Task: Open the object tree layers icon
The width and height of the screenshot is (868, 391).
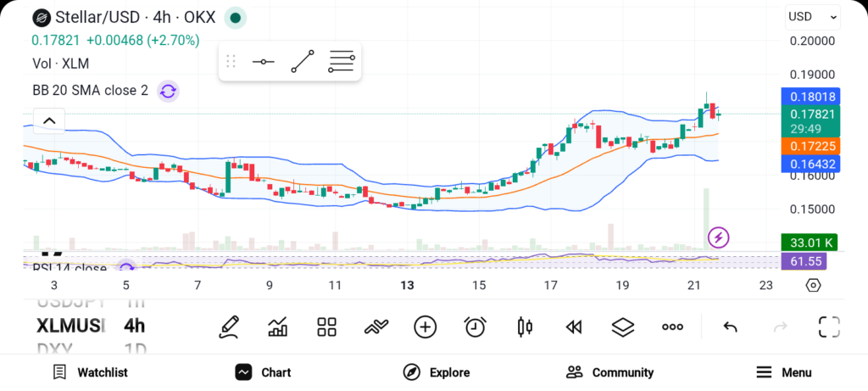Action: (x=623, y=327)
